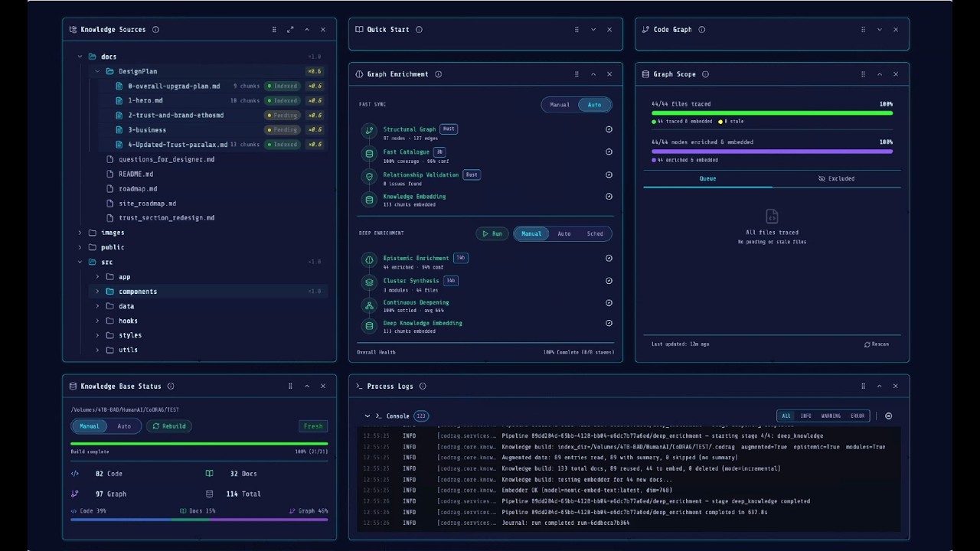Show ALL log levels
The height and width of the screenshot is (551, 980).
click(786, 416)
